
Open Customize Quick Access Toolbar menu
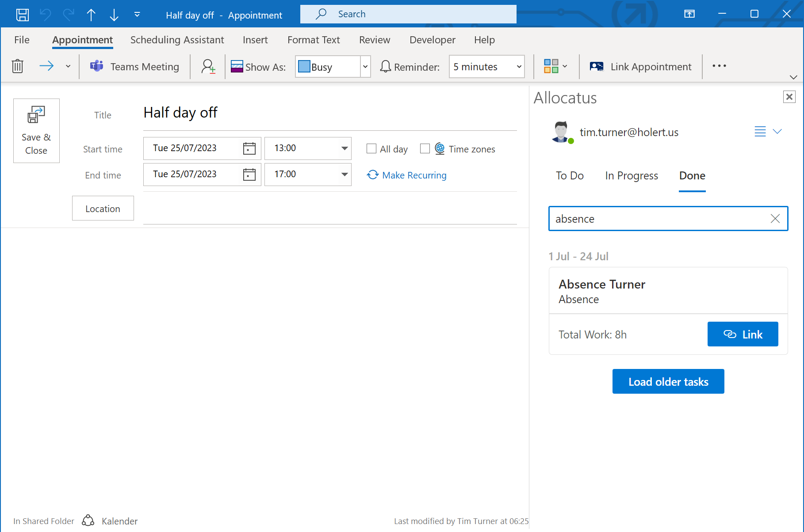click(137, 15)
